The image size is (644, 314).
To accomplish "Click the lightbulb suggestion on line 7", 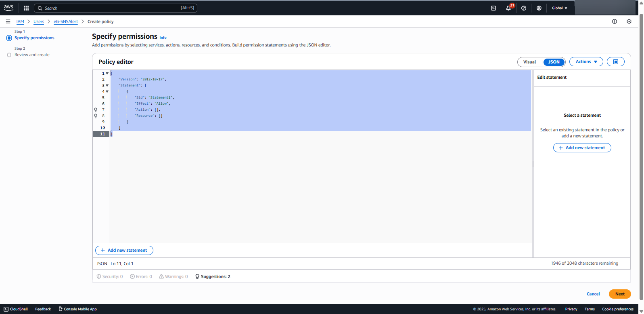I will coord(96,110).
